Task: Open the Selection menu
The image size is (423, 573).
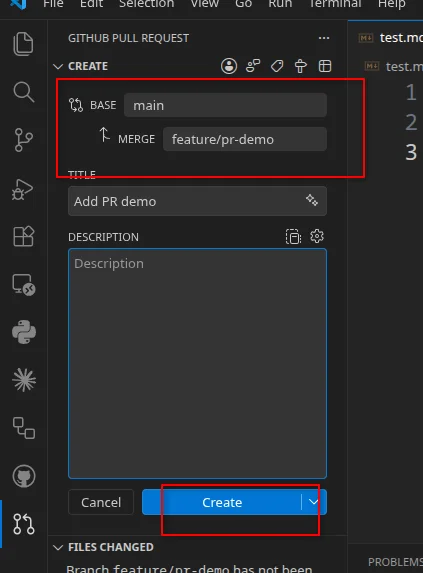Action: pyautogui.click(x=146, y=4)
